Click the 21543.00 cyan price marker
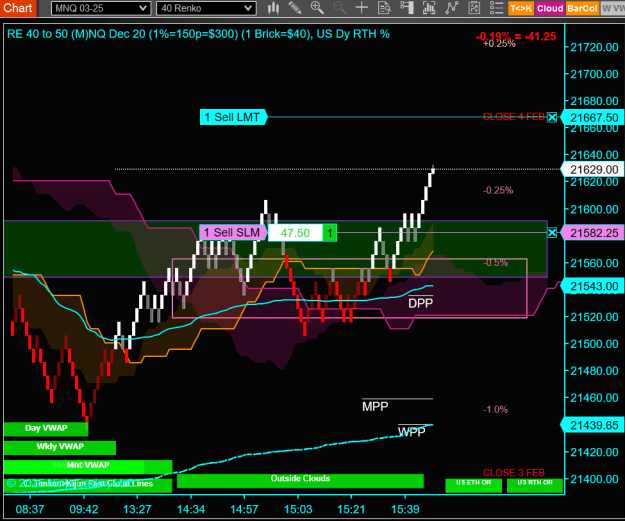 point(593,287)
